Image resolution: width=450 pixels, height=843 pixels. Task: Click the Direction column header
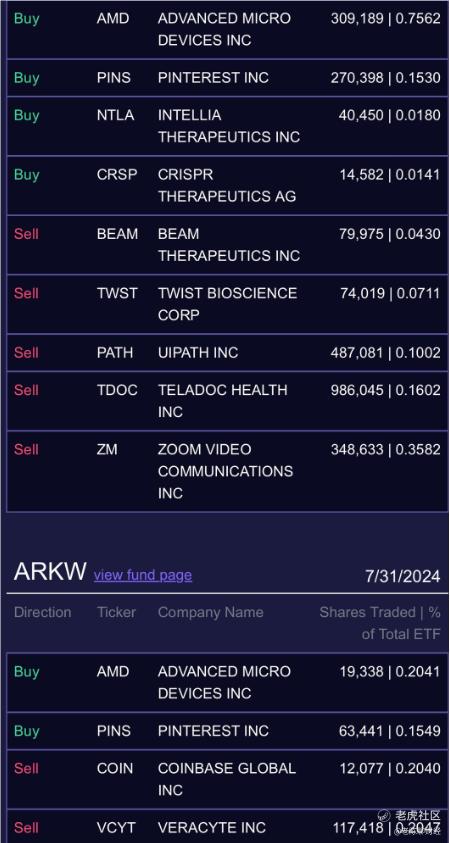click(42, 612)
